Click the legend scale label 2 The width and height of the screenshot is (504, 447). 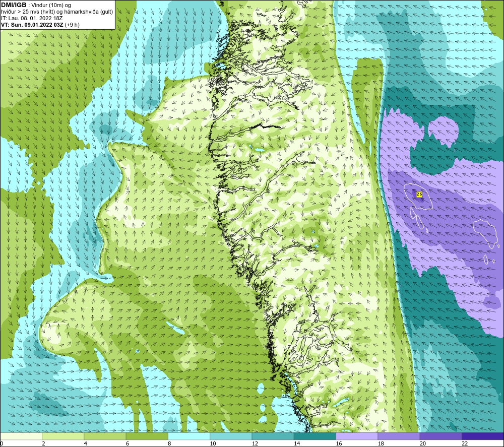(43, 443)
